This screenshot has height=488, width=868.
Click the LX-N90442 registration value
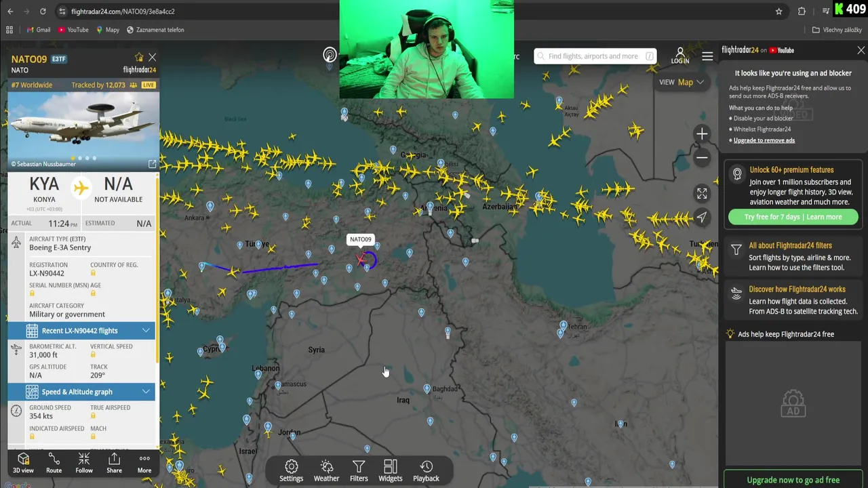pyautogui.click(x=47, y=274)
